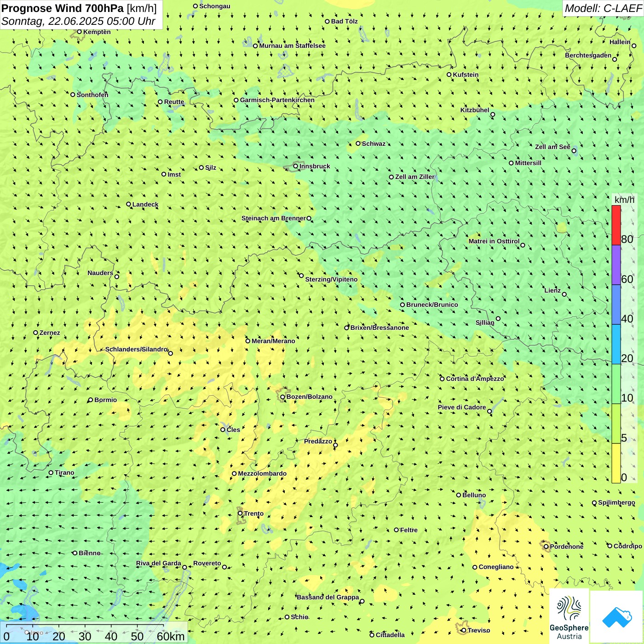Image resolution: width=644 pixels, height=644 pixels.
Task: Click the Trento city marker
Action: tap(240, 513)
